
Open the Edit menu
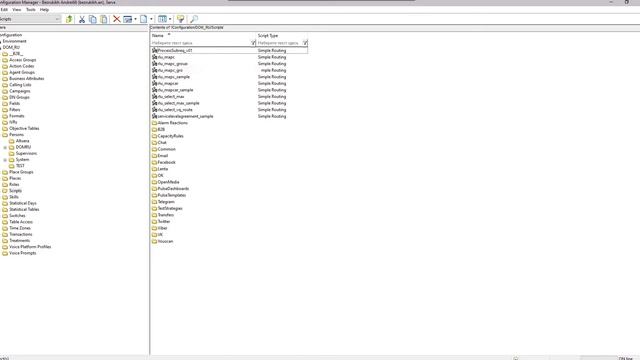click(x=4, y=9)
